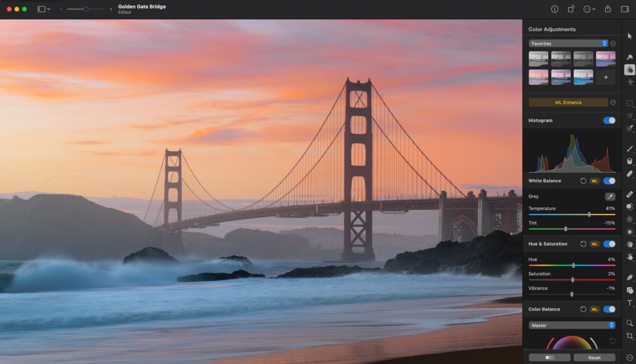Reset all color adjustments
Screen dimensions: 636x364
point(594,357)
